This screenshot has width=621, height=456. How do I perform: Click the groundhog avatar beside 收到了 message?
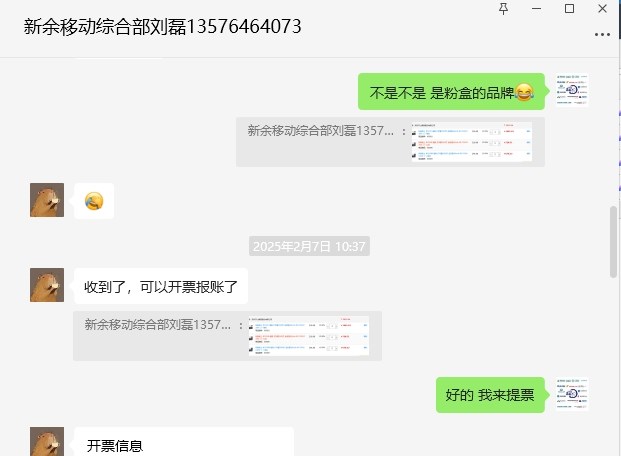pyautogui.click(x=47, y=285)
